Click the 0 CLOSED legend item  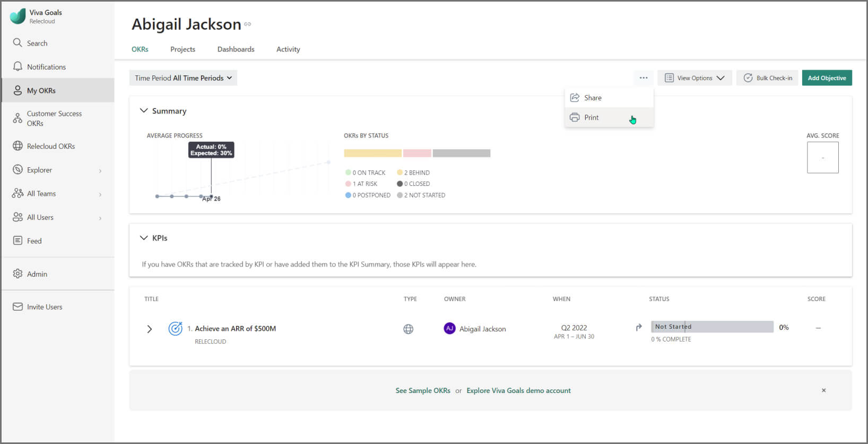(x=414, y=184)
